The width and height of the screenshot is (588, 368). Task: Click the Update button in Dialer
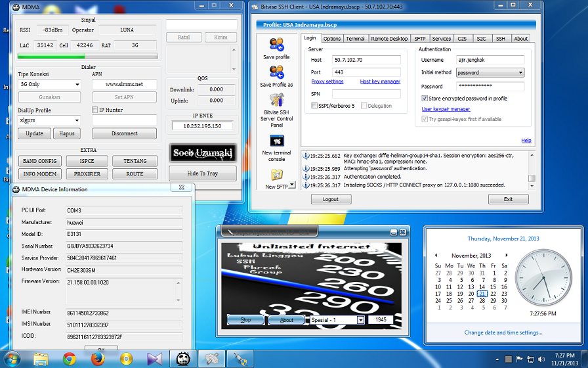coord(35,133)
